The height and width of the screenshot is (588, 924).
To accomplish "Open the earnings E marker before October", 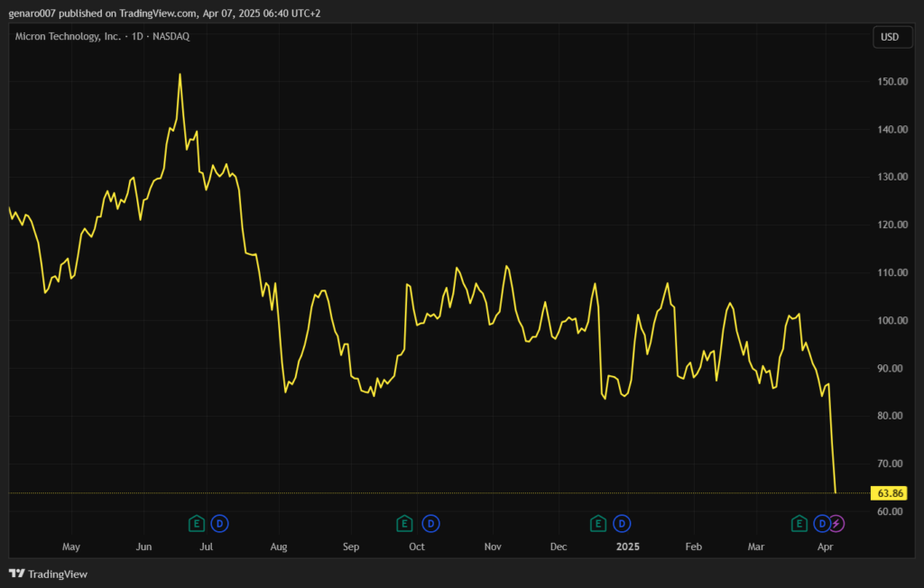I will coord(405,523).
